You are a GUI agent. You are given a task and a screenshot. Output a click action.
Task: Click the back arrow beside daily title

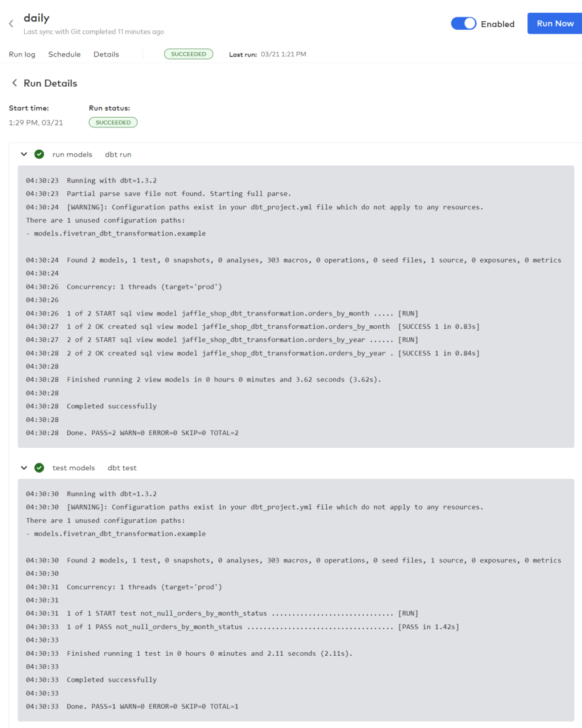tap(11, 23)
